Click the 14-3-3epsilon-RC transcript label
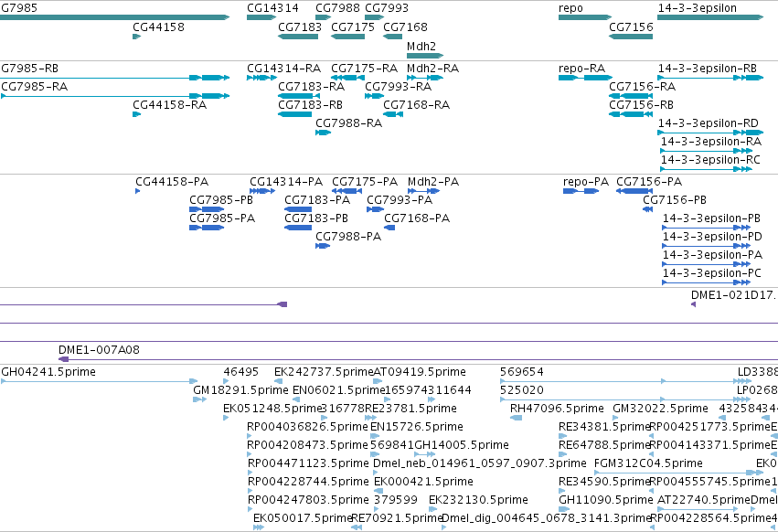The width and height of the screenshot is (778, 532). pos(710,160)
